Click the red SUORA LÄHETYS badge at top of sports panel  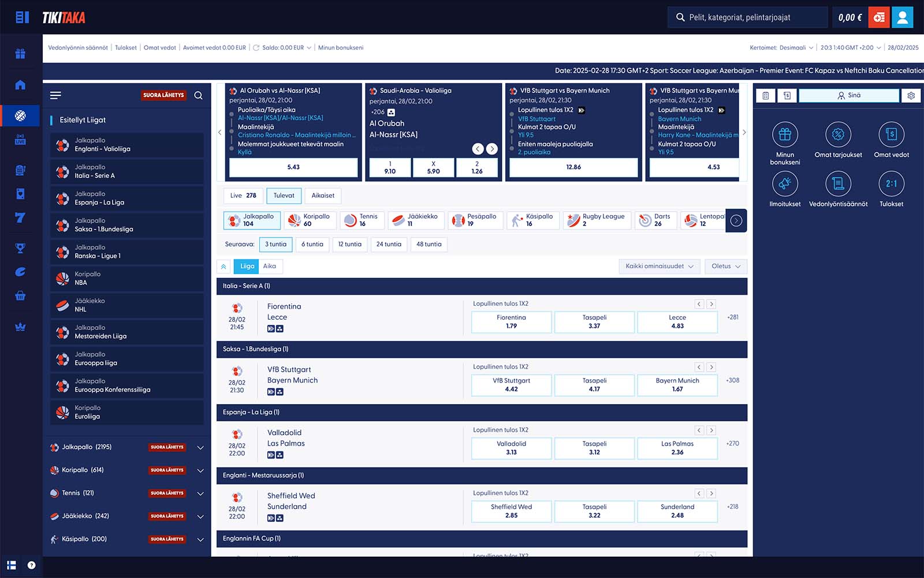(164, 95)
